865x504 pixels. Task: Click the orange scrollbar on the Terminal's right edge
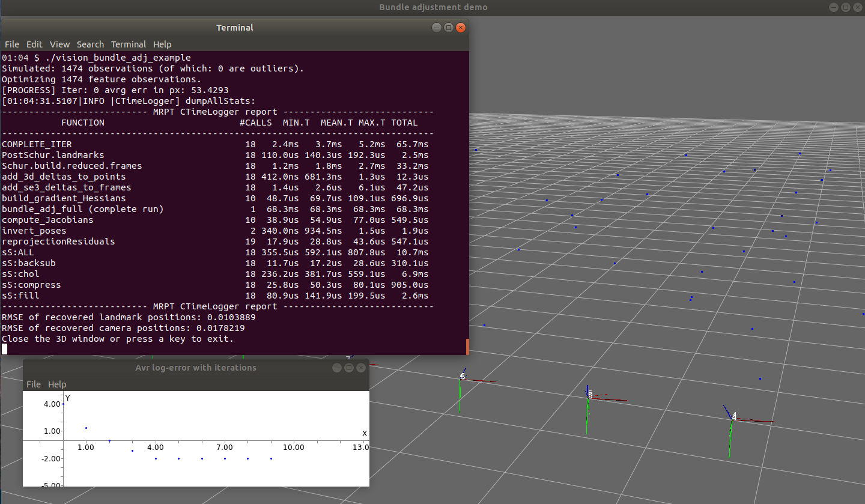467,347
